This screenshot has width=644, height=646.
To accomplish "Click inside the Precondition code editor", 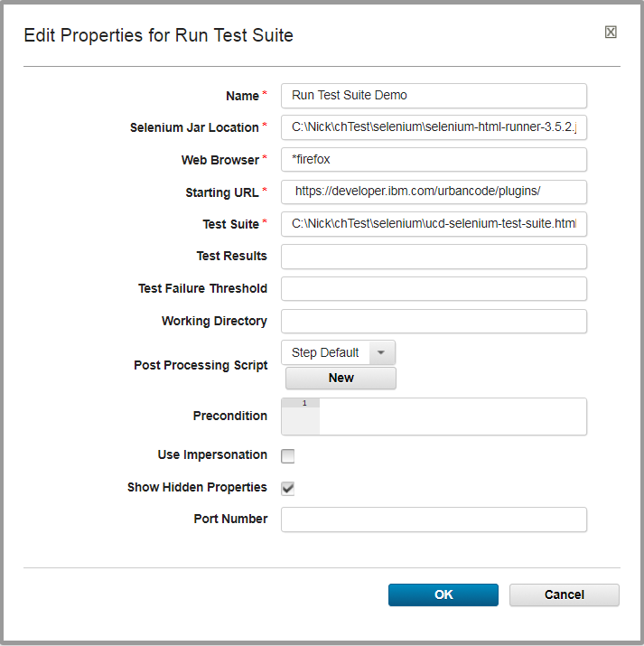I will point(452,417).
